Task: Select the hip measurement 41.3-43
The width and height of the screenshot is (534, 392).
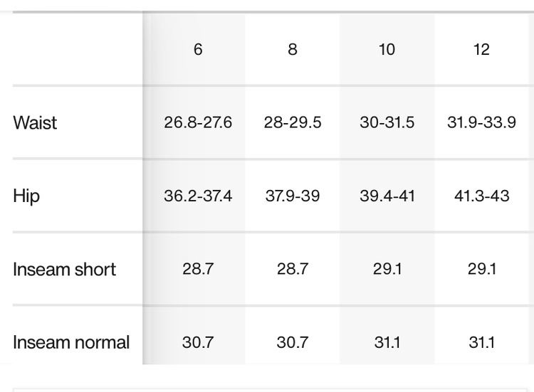Action: point(482,196)
